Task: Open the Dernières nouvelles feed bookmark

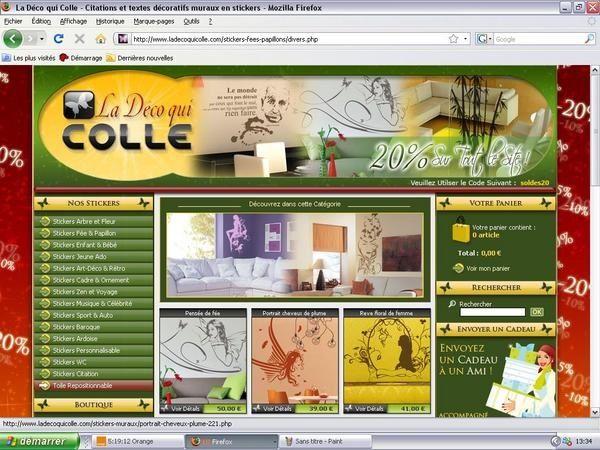Action: point(140,58)
